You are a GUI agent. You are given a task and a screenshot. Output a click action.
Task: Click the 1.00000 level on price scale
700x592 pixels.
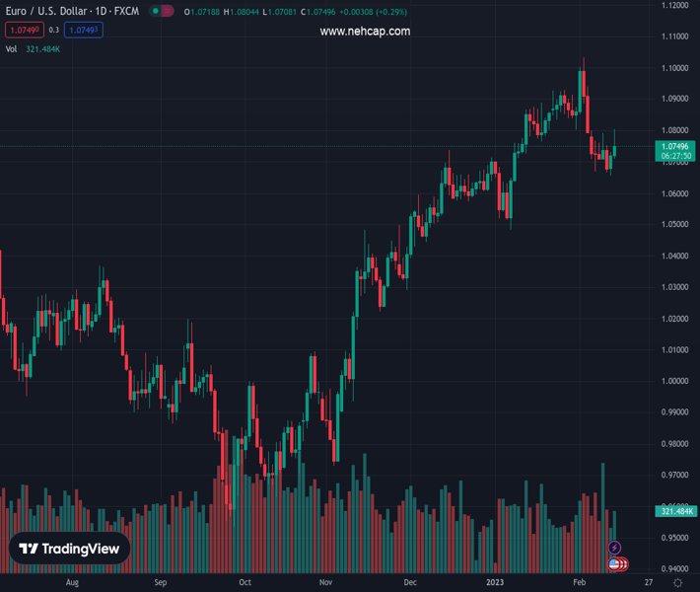[x=675, y=381]
